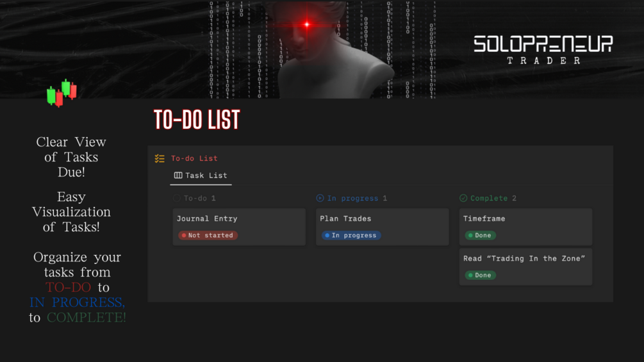The height and width of the screenshot is (362, 644).
Task: Click the play circle icon beside In progress
Action: point(320,198)
